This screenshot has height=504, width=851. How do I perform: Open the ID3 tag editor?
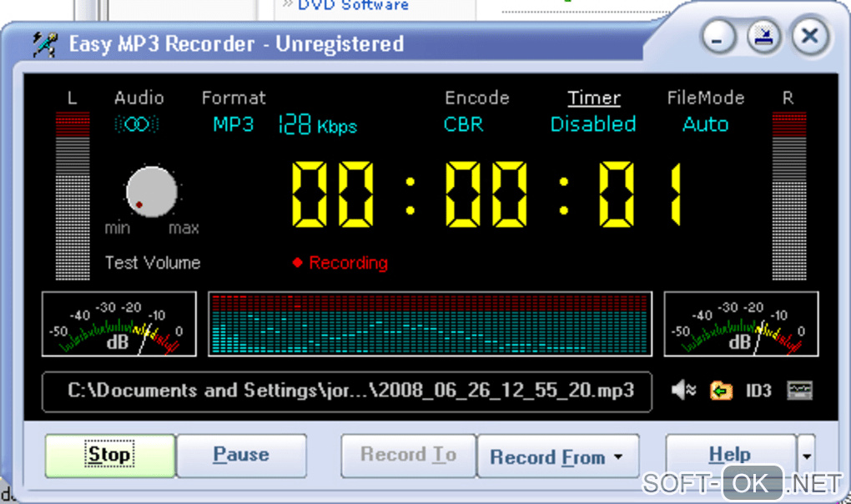point(758,391)
